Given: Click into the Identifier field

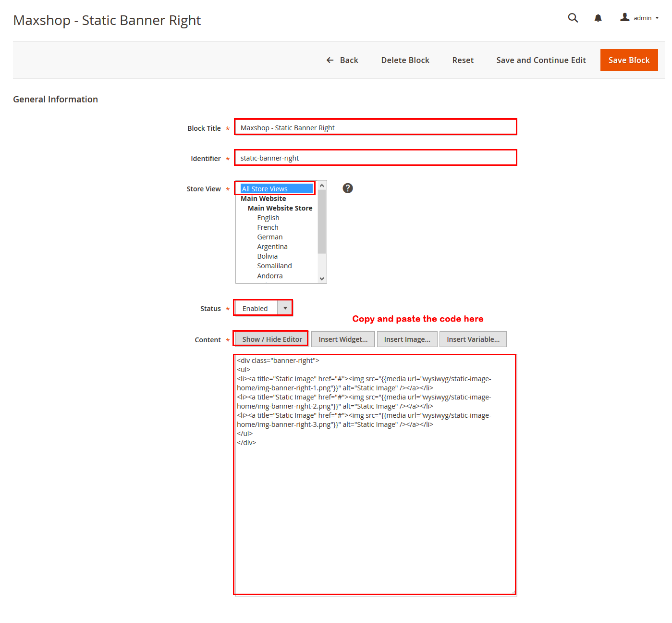Looking at the screenshot, I should [x=375, y=158].
